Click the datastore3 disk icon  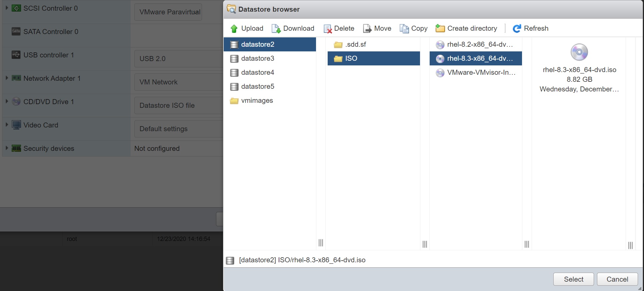[234, 59]
